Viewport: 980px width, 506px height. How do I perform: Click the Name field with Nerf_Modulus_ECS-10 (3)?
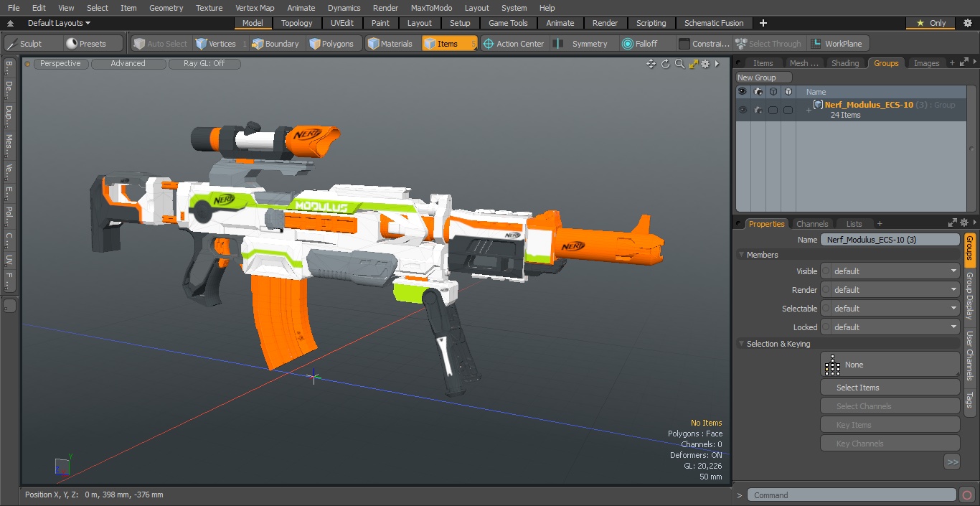coord(890,240)
